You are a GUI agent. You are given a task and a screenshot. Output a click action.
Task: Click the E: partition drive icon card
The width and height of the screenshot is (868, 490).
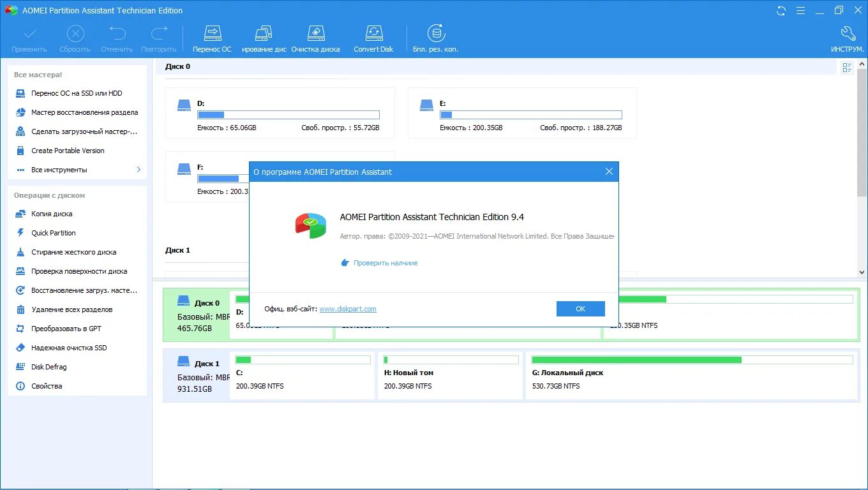click(x=426, y=105)
